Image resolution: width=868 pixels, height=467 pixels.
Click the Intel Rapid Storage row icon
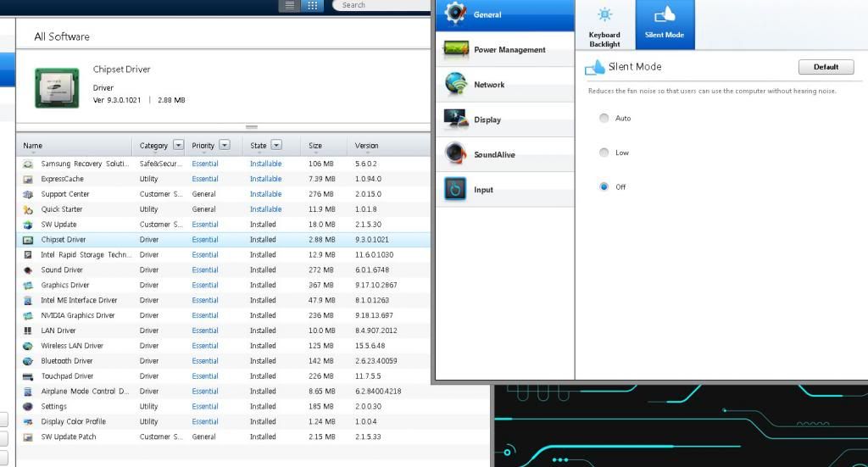28,255
